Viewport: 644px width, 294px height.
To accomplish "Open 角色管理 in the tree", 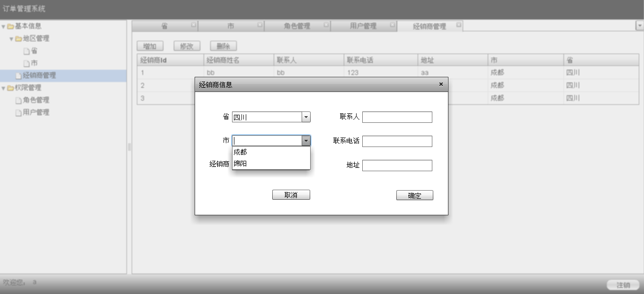I will point(36,101).
